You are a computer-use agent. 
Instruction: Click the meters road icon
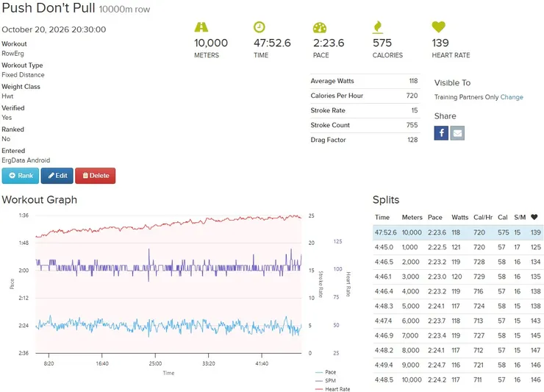(x=201, y=27)
